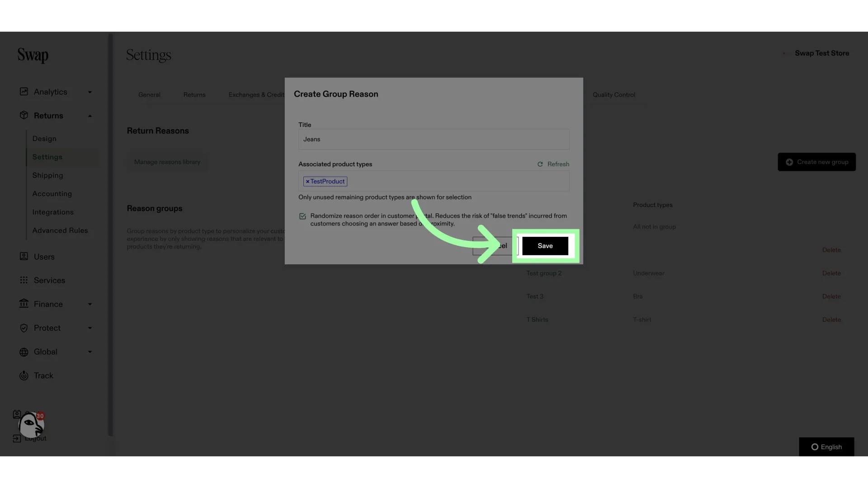The height and width of the screenshot is (488, 868).
Task: Click the Finance bank icon
Action: pyautogui.click(x=24, y=304)
